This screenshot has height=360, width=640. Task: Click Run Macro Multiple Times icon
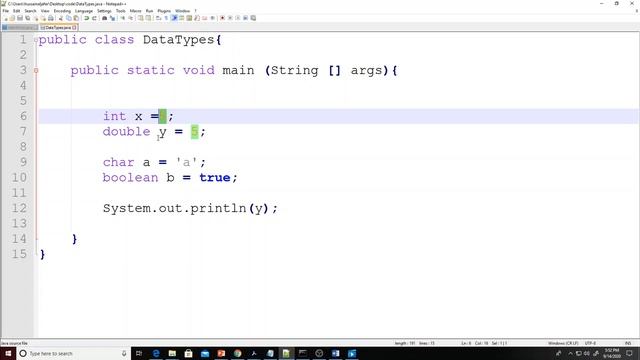[245, 18]
